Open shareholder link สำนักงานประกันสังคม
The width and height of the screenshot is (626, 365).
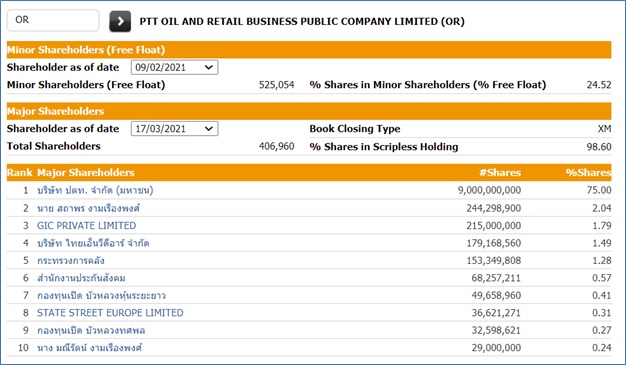click(x=81, y=278)
